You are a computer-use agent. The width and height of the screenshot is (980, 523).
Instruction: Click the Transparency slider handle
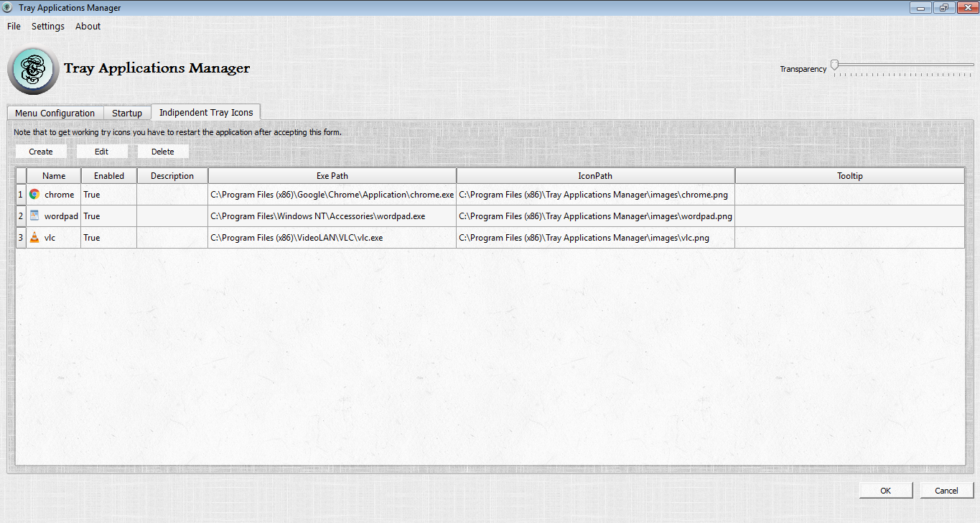coord(834,63)
